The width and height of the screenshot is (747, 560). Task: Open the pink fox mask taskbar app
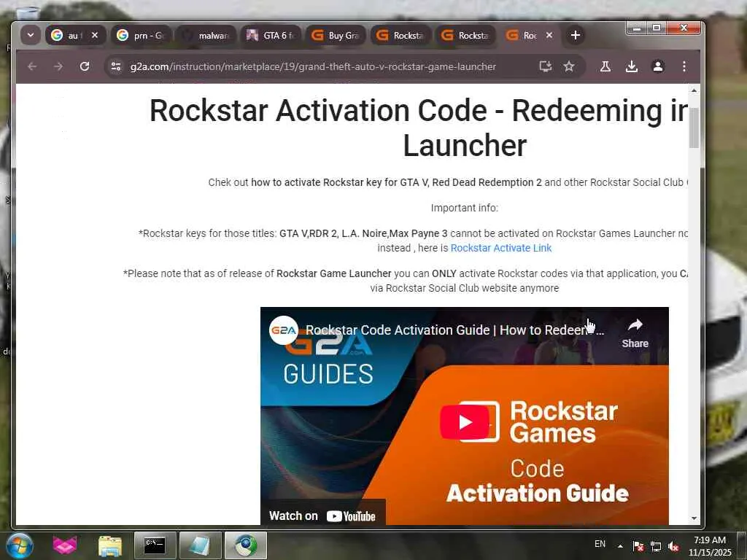[65, 545]
